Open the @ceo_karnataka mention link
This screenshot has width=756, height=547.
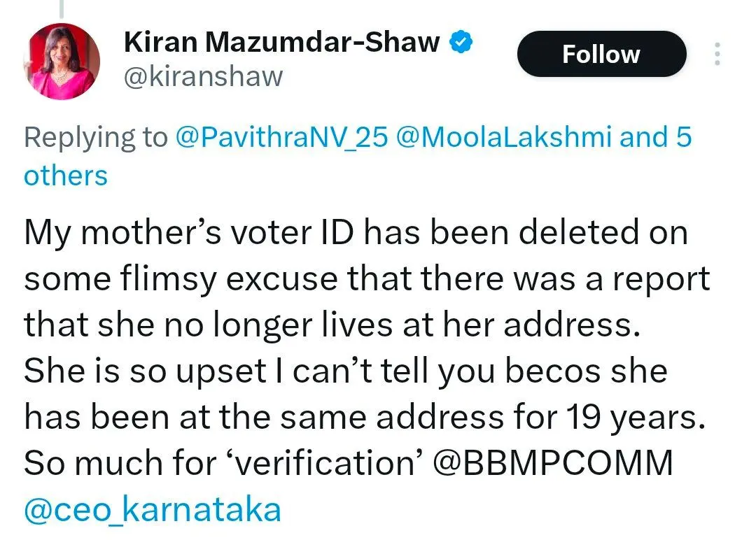[x=153, y=509]
